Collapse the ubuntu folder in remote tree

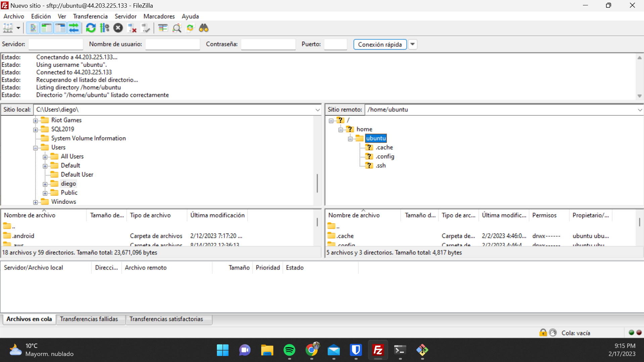click(x=350, y=138)
